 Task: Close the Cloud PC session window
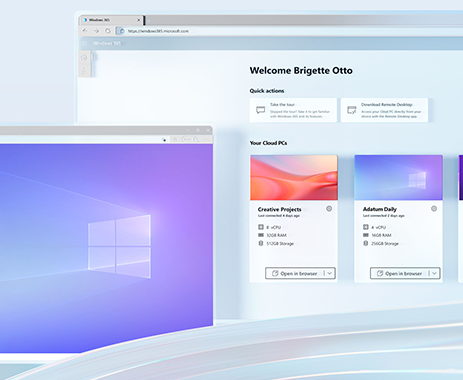[208, 130]
